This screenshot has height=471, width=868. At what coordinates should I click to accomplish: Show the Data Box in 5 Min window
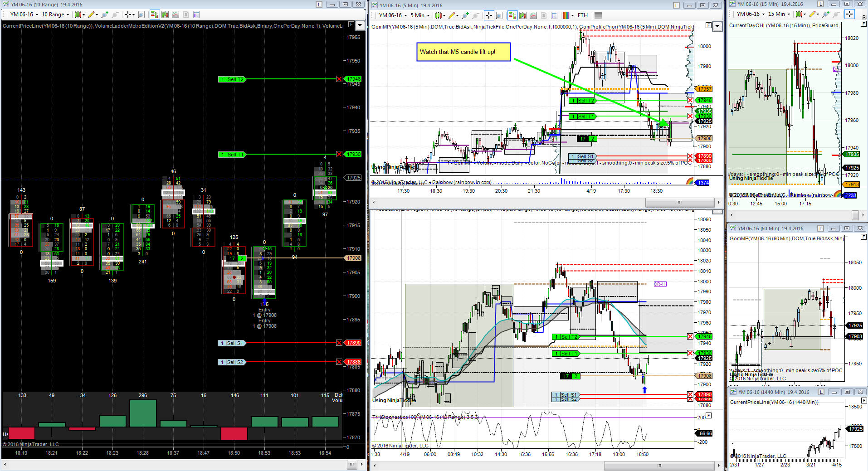[499, 15]
